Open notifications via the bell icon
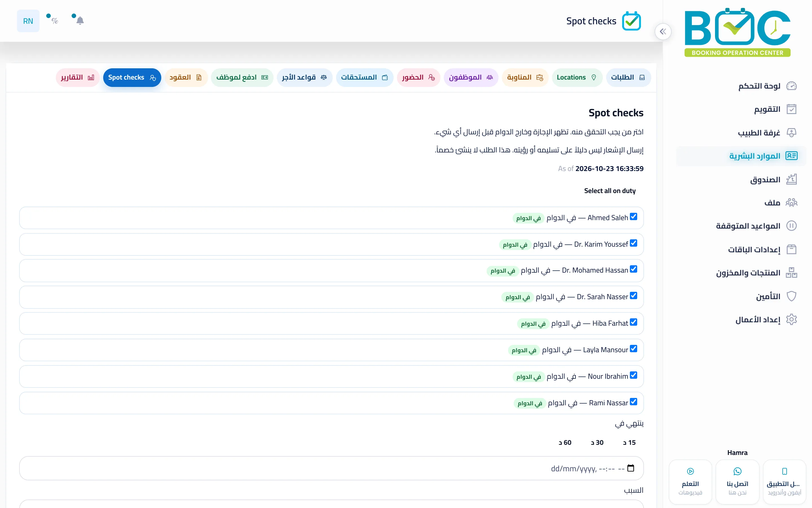This screenshot has width=812, height=508. (80, 21)
